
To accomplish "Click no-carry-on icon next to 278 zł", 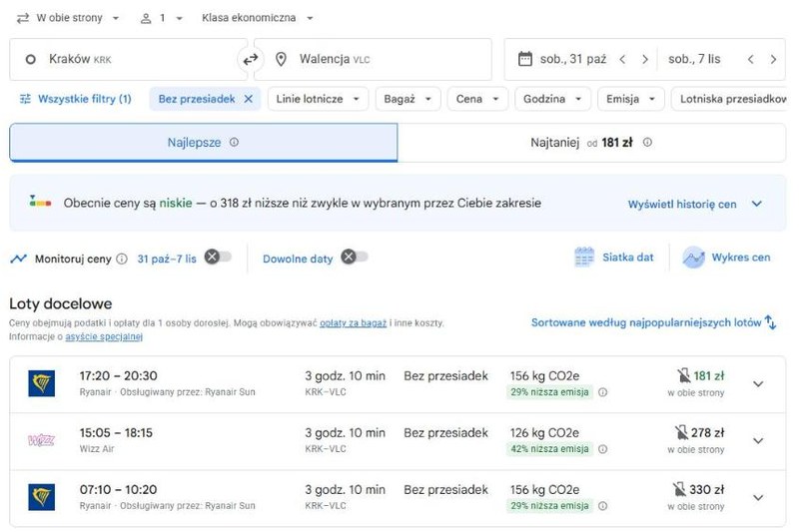I will [x=681, y=433].
